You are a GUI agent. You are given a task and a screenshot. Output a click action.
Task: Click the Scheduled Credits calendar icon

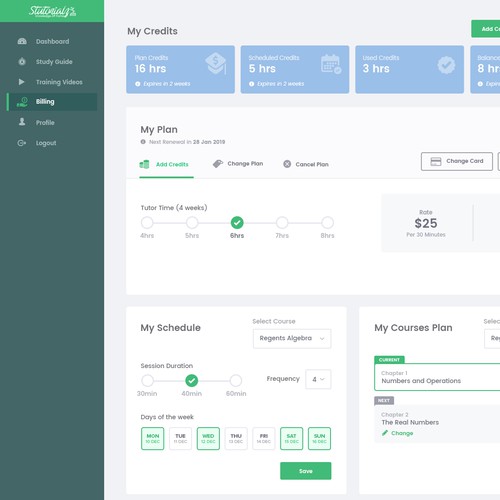pyautogui.click(x=331, y=64)
